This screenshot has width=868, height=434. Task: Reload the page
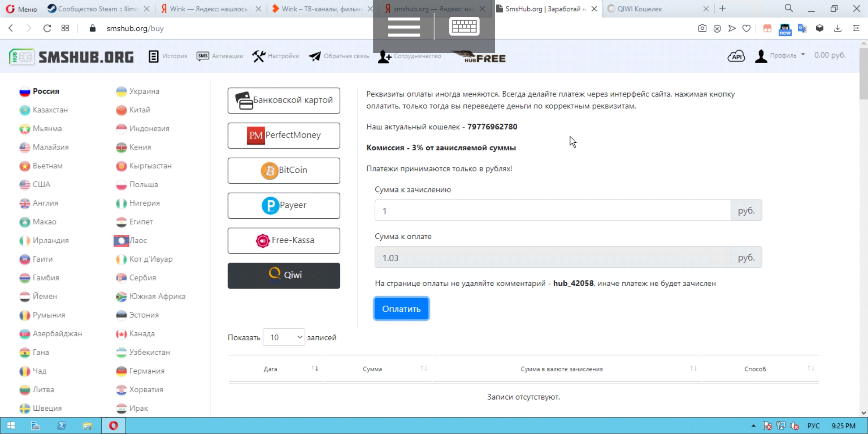coord(47,28)
